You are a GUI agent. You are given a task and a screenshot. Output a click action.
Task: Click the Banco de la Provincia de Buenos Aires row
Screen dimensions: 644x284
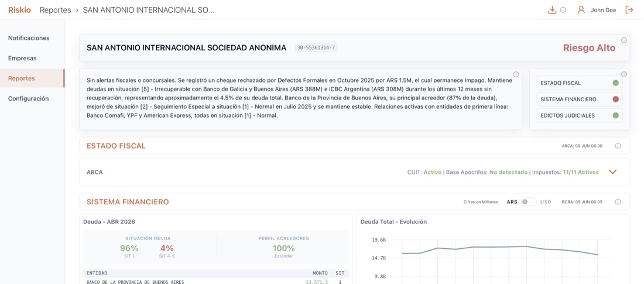coord(216,282)
